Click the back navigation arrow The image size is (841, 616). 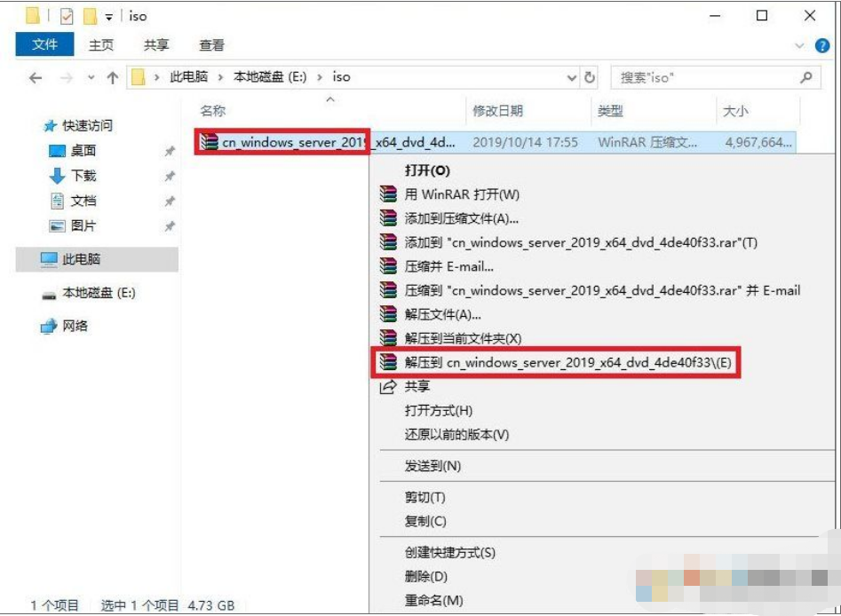(36, 77)
